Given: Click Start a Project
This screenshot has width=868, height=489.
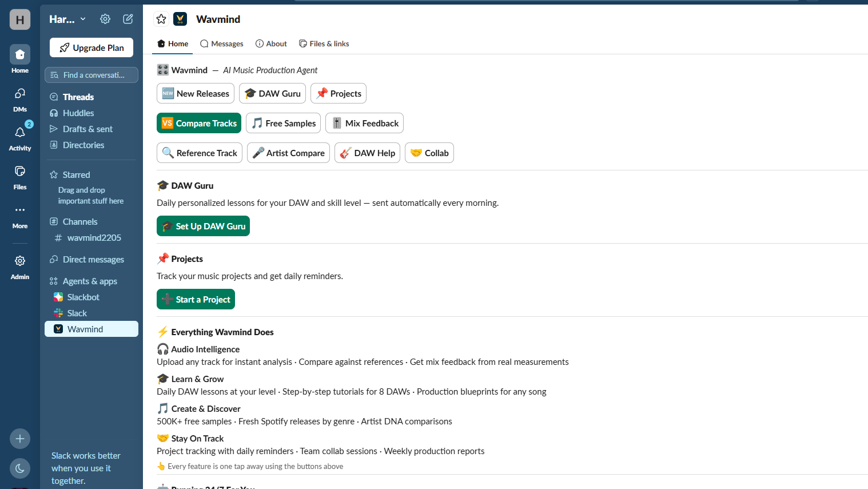Looking at the screenshot, I should 196,299.
